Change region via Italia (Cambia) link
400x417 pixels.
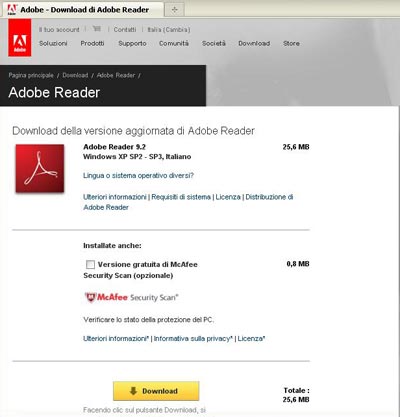[x=169, y=30]
